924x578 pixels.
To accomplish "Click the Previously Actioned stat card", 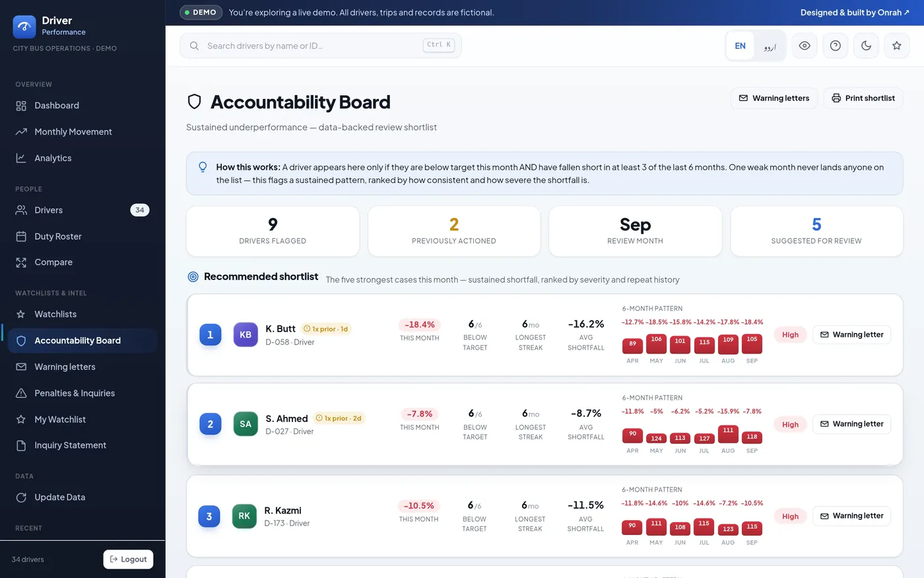I will click(x=454, y=231).
